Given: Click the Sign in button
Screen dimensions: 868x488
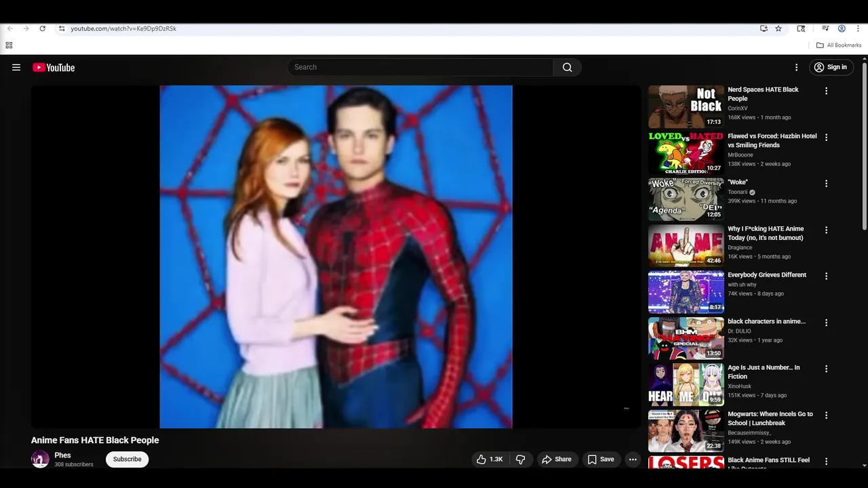Looking at the screenshot, I should (x=831, y=67).
